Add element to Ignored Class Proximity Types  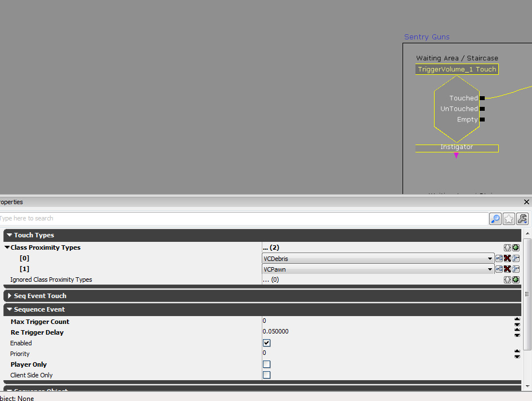click(x=516, y=280)
